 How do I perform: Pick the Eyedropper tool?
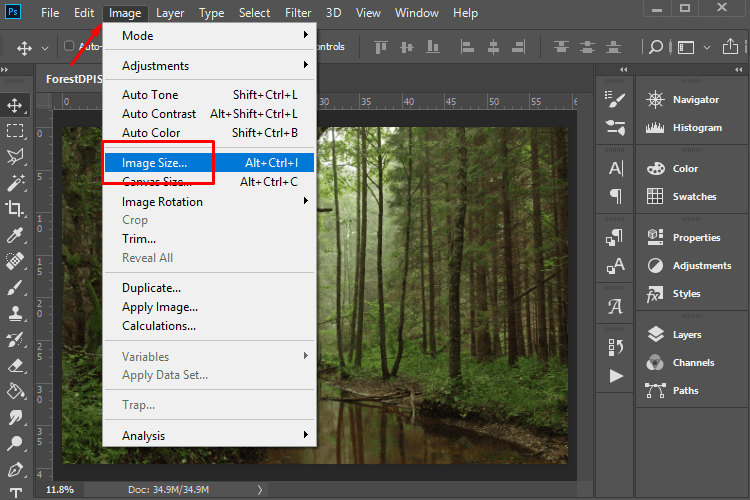pos(15,235)
